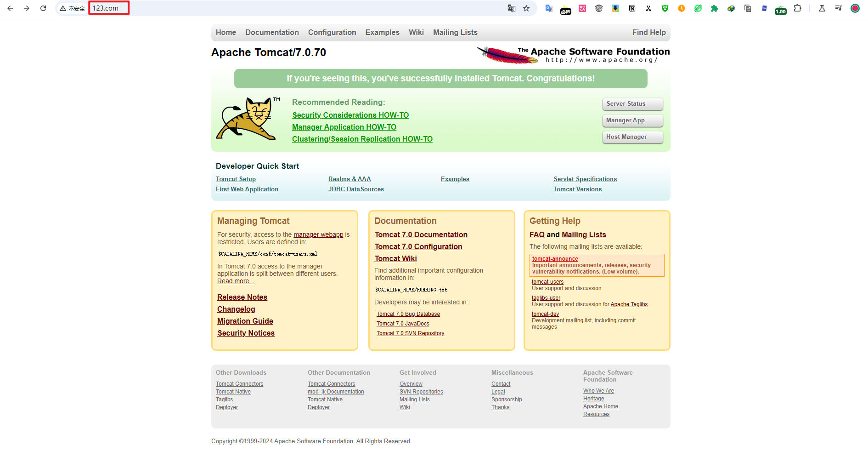868x451 pixels.
Task: Open the translate page icon in the address bar
Action: pos(512,8)
